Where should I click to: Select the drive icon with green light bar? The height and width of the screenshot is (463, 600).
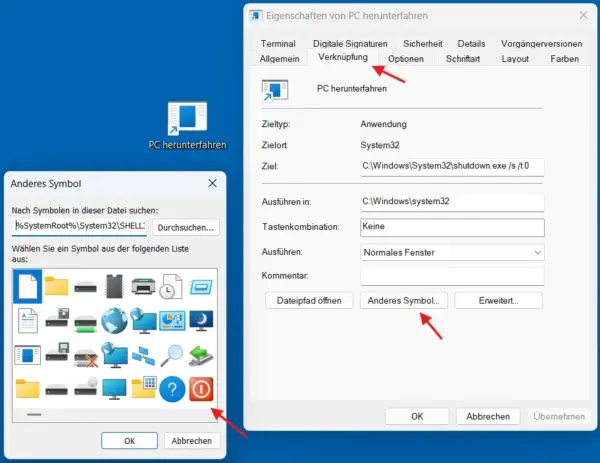pos(85,323)
